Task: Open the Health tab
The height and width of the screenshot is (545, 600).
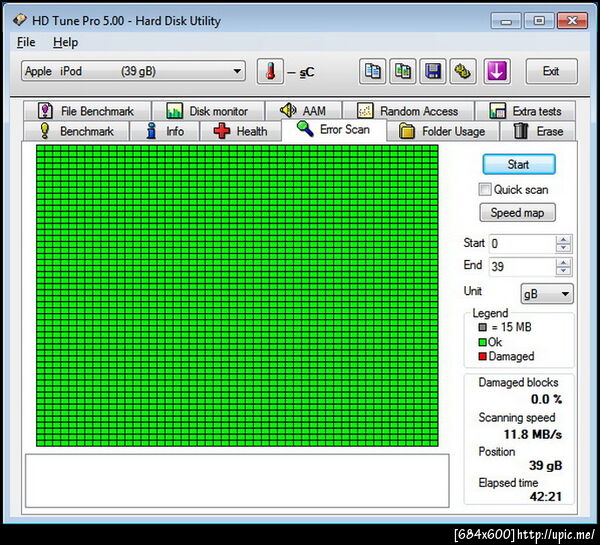Action: pos(241,131)
